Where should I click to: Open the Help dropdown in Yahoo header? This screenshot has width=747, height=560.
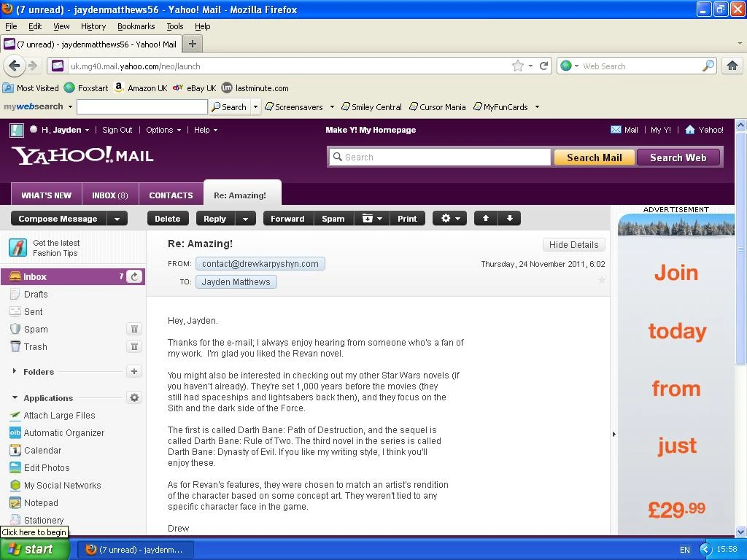point(205,130)
